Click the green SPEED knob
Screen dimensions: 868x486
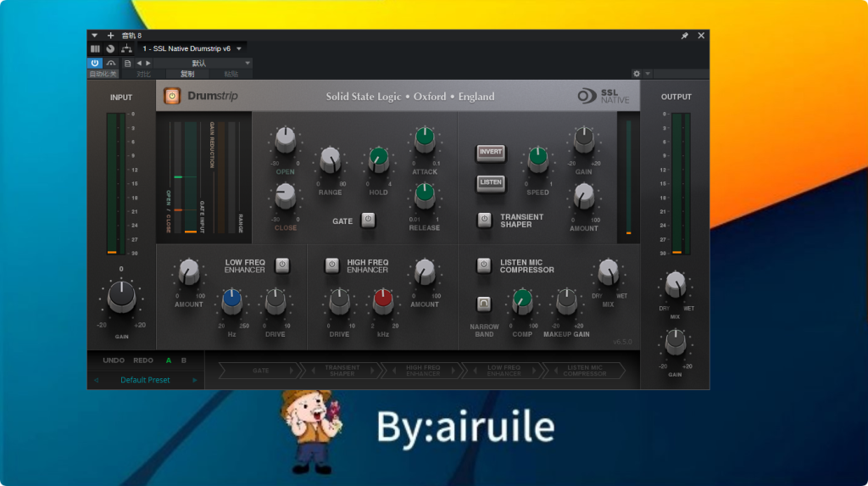pos(538,160)
